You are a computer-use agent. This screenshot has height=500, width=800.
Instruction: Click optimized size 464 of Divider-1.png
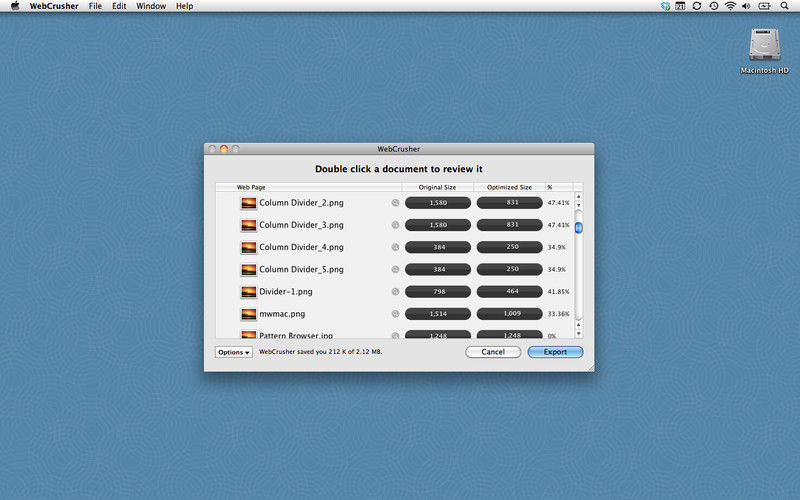(510, 291)
